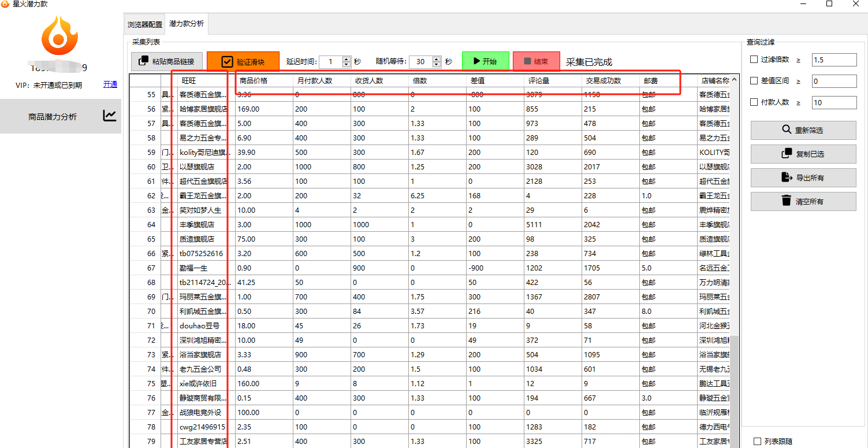Click the 差值区间 value field showing 0
Viewport: 868px width, 448px height.
coord(835,81)
